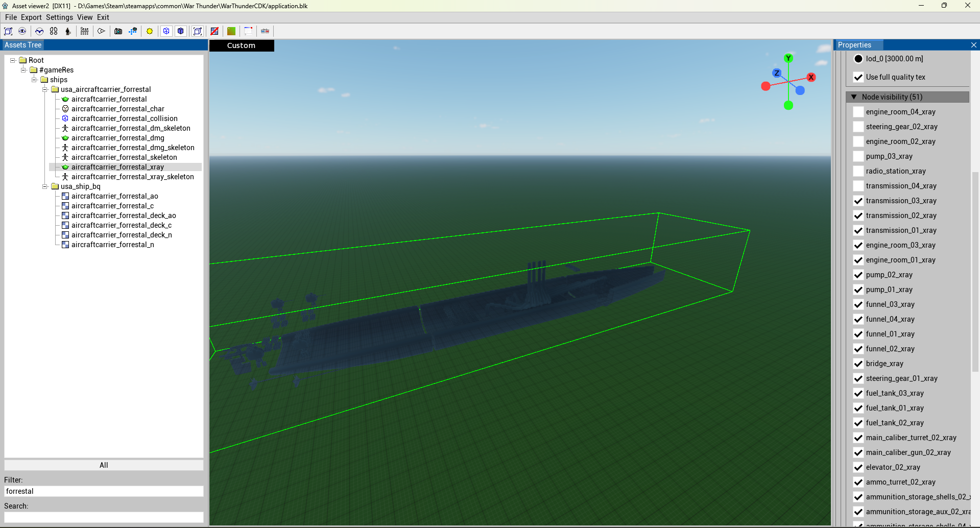980x528 pixels.
Task: Select aircraftcarrier_forrestal_deck_ao texture
Action: (x=124, y=215)
